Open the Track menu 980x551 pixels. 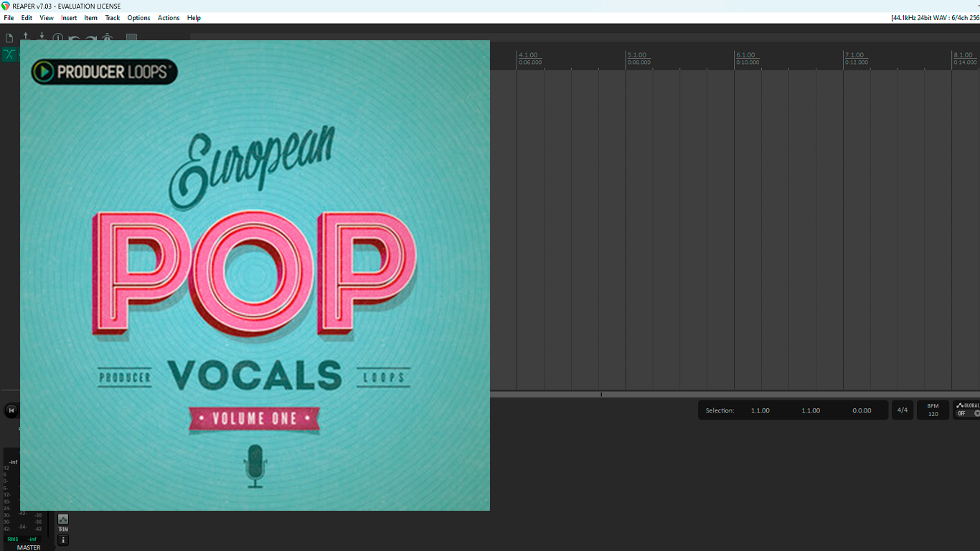point(113,18)
